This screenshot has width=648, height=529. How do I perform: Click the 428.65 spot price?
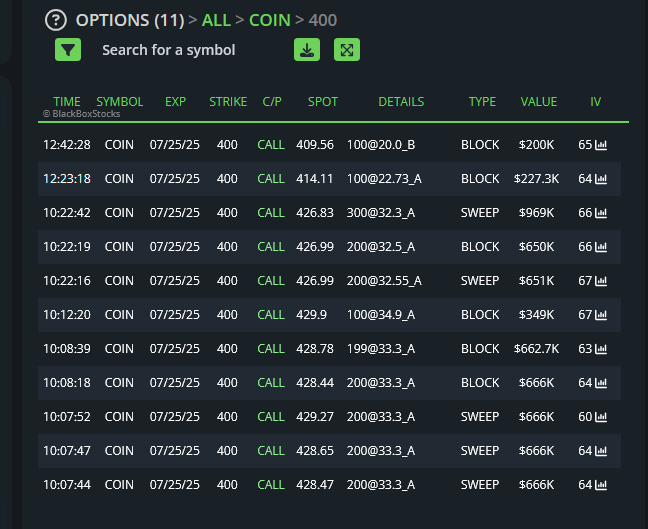coord(315,450)
